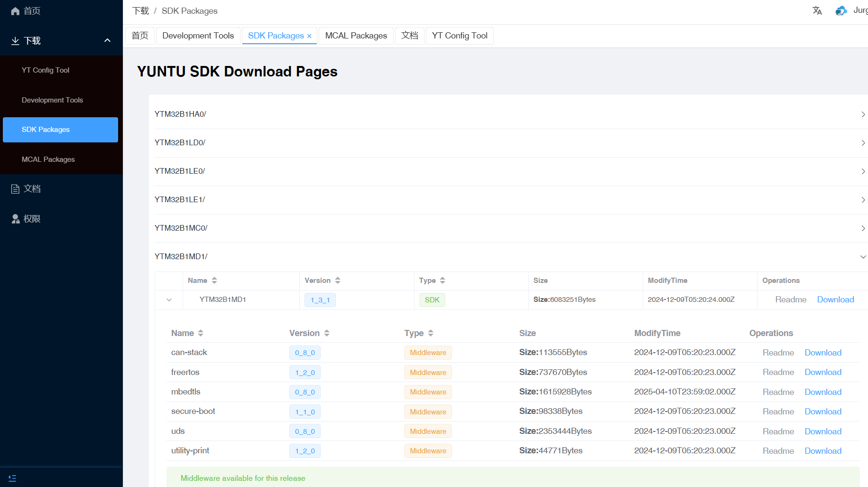Switch to MCAL Packages tab
The width and height of the screenshot is (868, 487).
(356, 36)
